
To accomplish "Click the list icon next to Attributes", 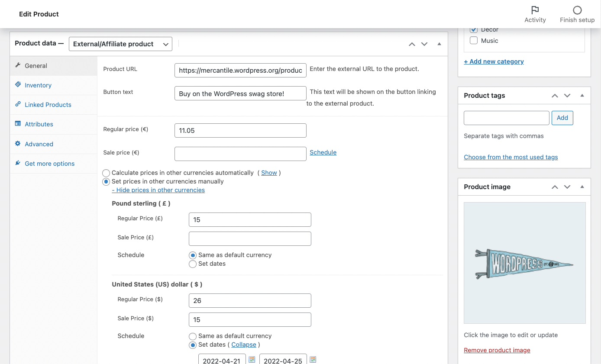I will pyautogui.click(x=18, y=124).
